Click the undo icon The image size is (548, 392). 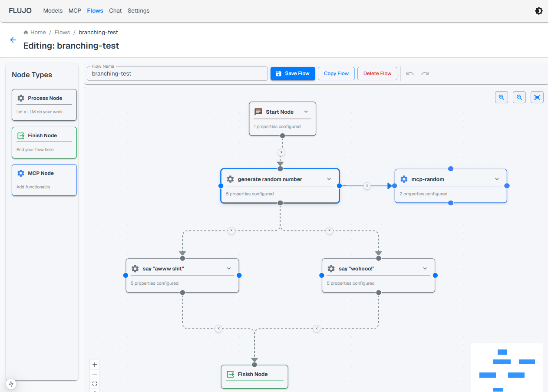click(409, 73)
